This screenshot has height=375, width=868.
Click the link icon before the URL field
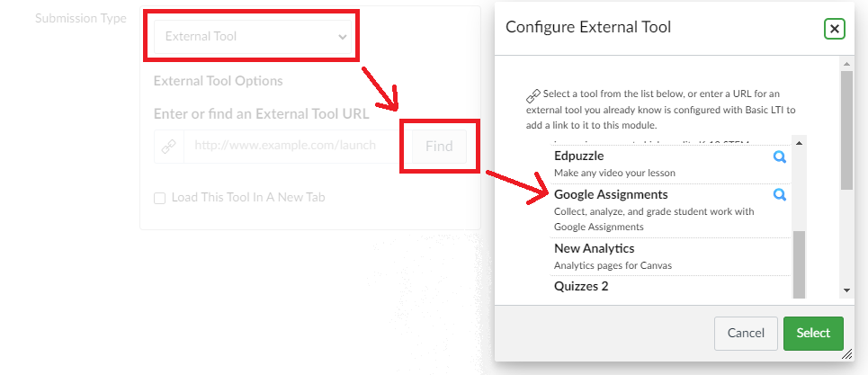168,147
